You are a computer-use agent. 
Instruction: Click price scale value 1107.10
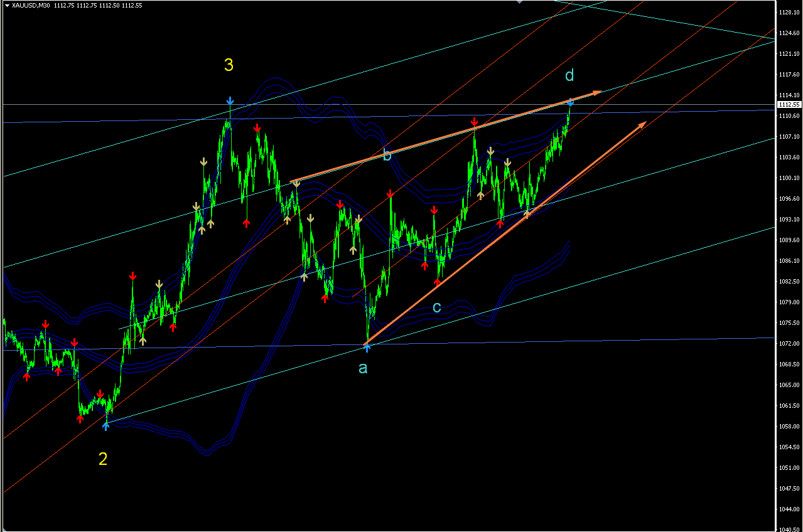789,137
